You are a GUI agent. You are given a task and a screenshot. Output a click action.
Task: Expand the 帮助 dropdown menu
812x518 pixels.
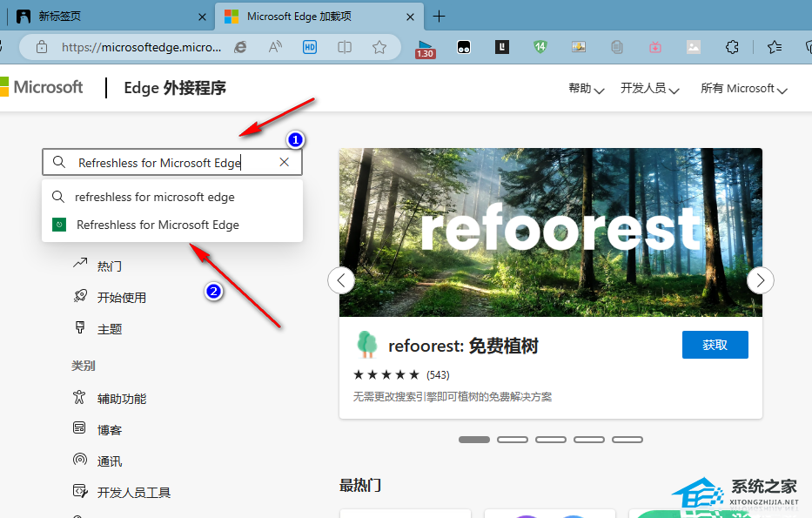click(x=587, y=89)
